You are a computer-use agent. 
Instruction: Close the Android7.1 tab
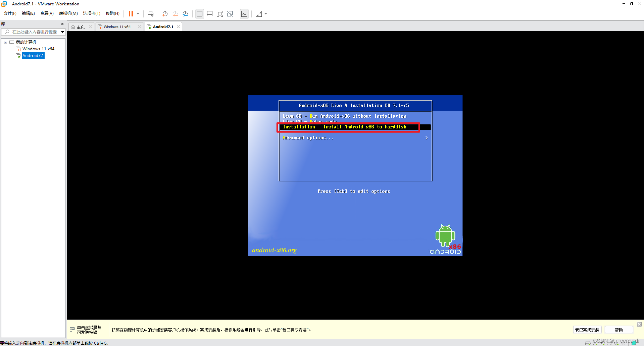pyautogui.click(x=178, y=27)
